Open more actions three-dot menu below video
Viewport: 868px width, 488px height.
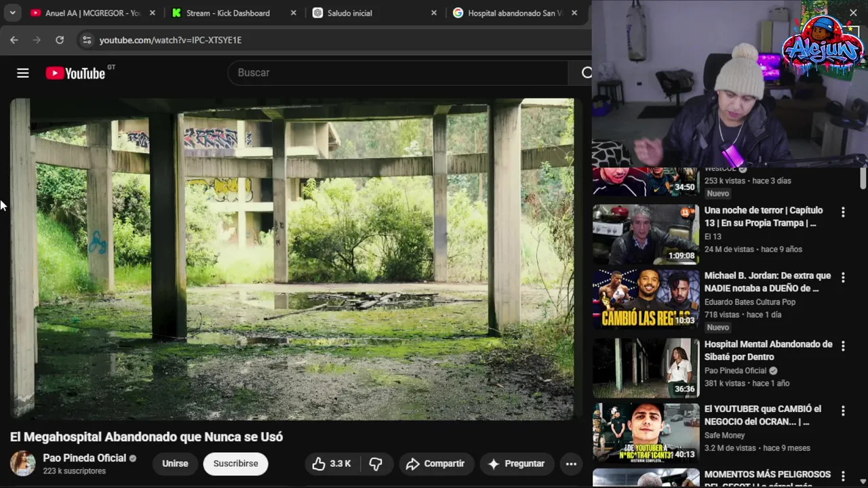click(x=571, y=464)
